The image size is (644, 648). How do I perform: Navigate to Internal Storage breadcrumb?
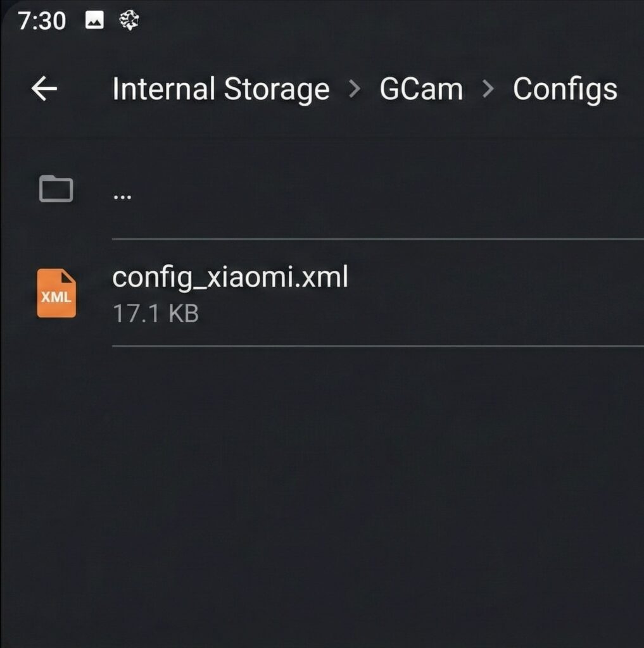220,89
